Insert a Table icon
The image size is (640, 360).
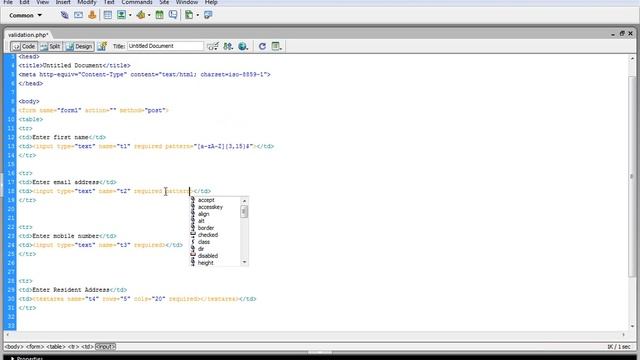point(108,15)
